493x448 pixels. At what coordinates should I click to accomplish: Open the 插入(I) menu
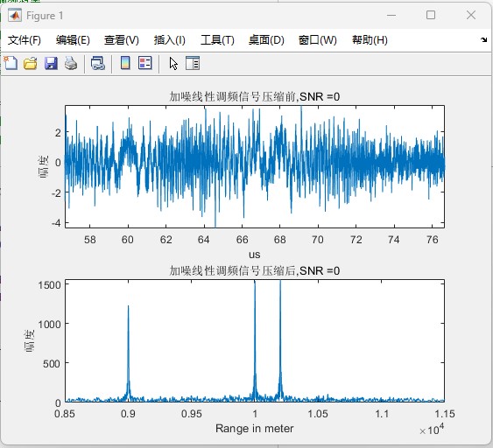[170, 40]
